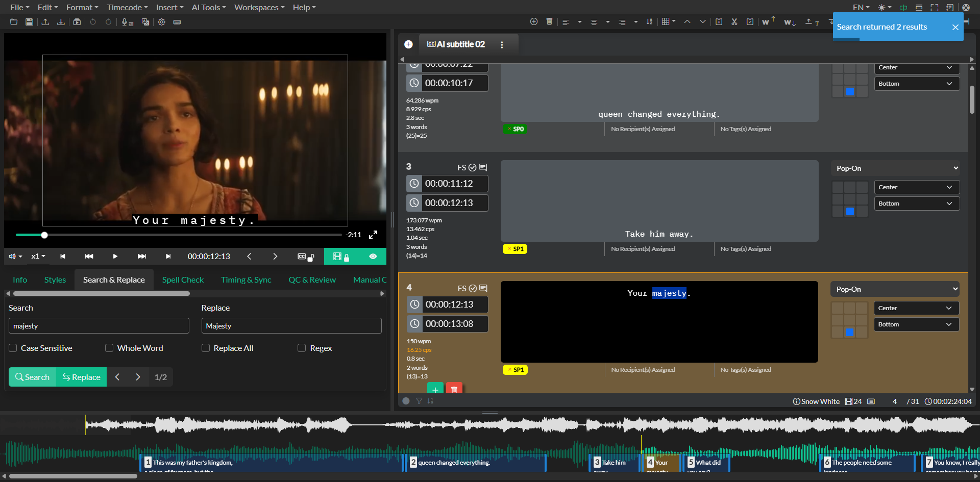Click the sort events icon
Image resolution: width=980 pixels, height=482 pixels.
point(649,21)
